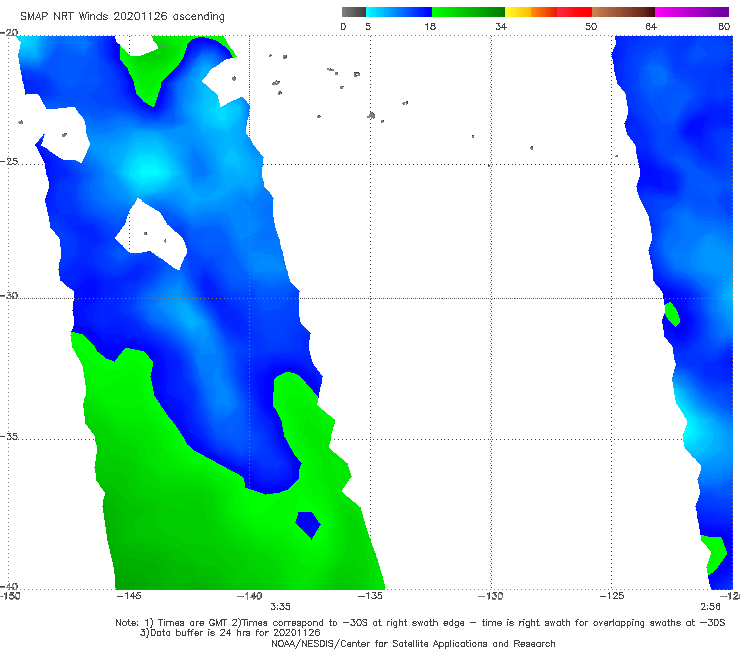Click the blue 5-18 segment of color bar
The width and height of the screenshot is (740, 650).
pos(399,12)
